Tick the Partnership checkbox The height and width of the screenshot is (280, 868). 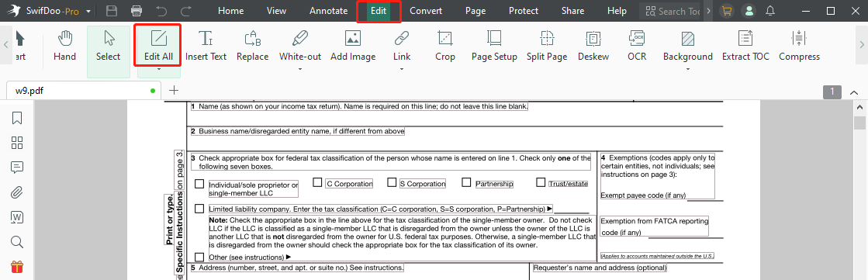[466, 182]
